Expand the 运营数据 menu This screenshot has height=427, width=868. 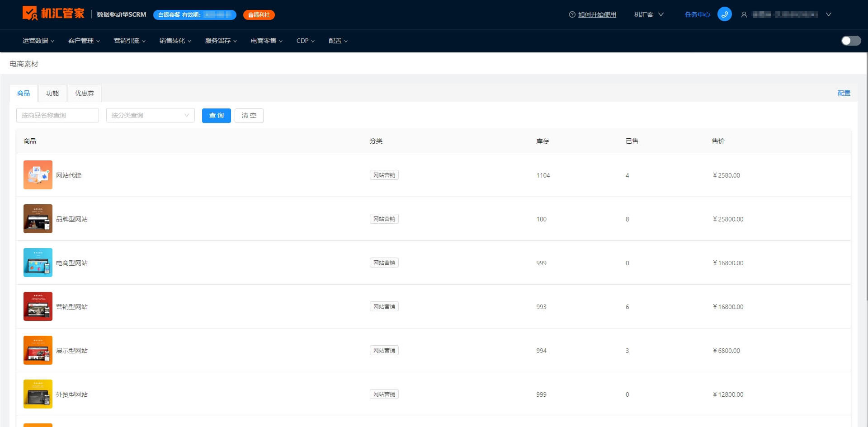[x=38, y=41]
